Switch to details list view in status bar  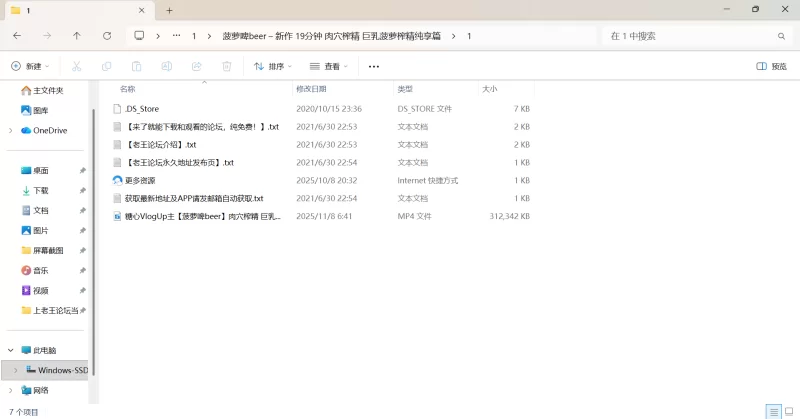(773, 411)
